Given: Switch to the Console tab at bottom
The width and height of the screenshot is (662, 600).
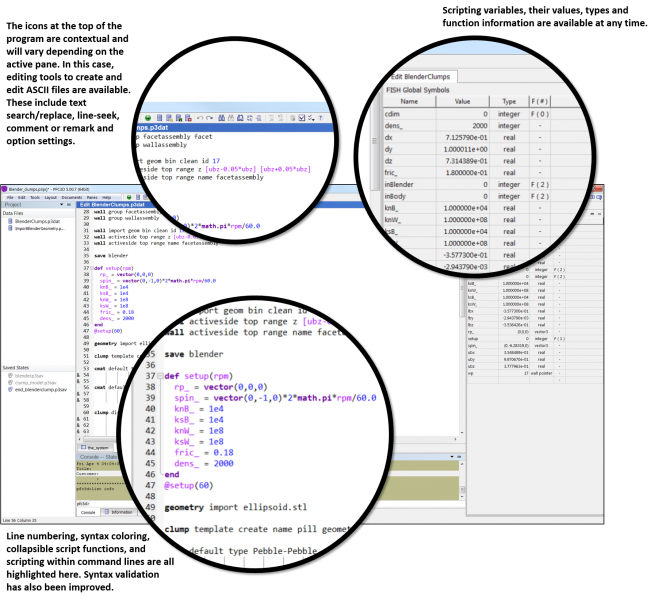Looking at the screenshot, I should (x=88, y=513).
